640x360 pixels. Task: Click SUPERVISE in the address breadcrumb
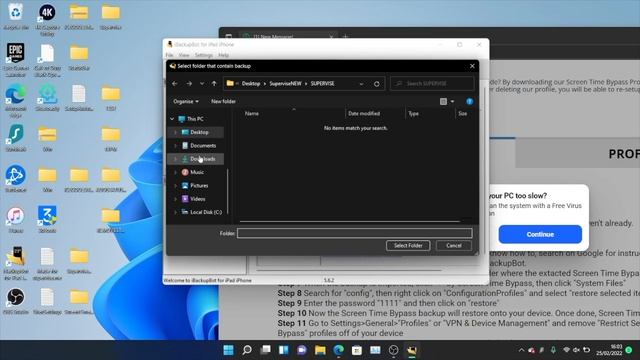322,84
